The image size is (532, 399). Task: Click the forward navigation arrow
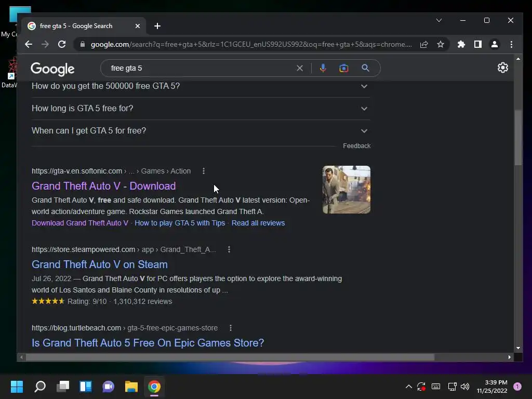click(x=45, y=45)
